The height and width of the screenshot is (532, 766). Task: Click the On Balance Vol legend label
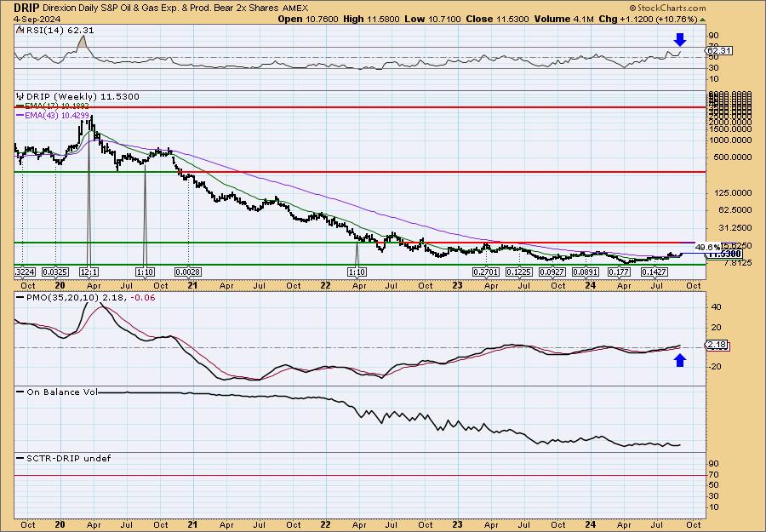(x=62, y=392)
